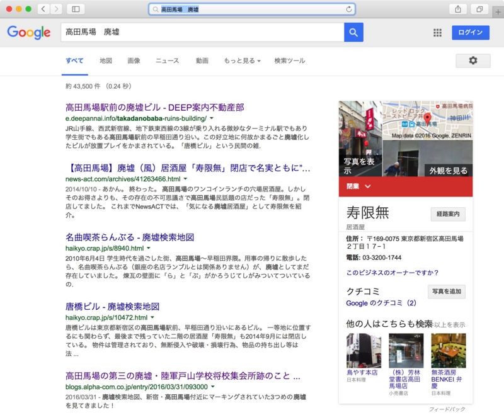Click the 鳥やす本店 thumbnail image
The image size is (504, 420).
coord(364,350)
